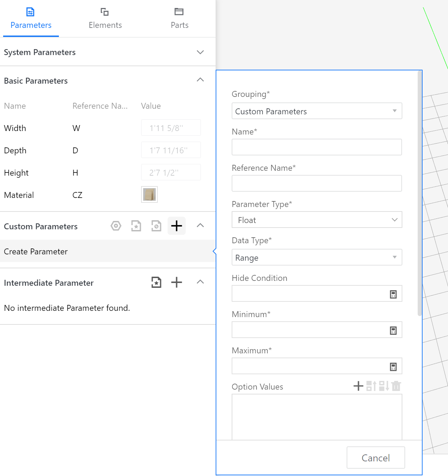Click the Width parameter name
Image resolution: width=448 pixels, height=476 pixels.
[15, 128]
